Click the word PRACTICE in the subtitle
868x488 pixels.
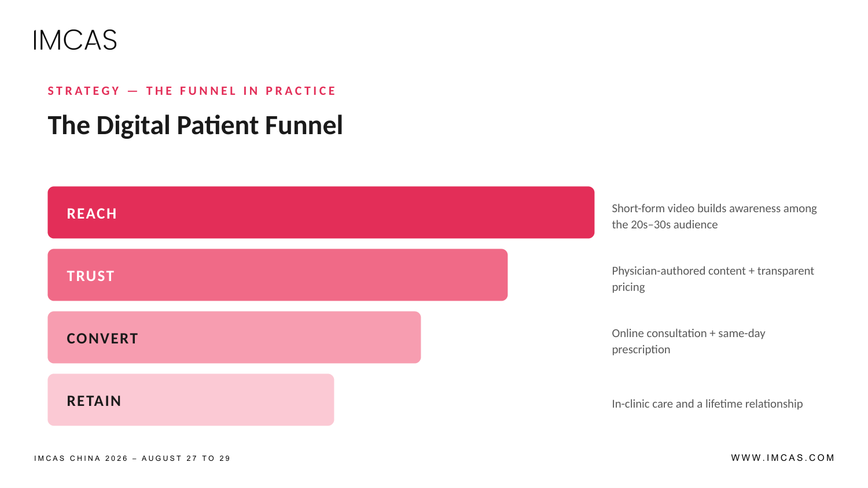coord(301,91)
